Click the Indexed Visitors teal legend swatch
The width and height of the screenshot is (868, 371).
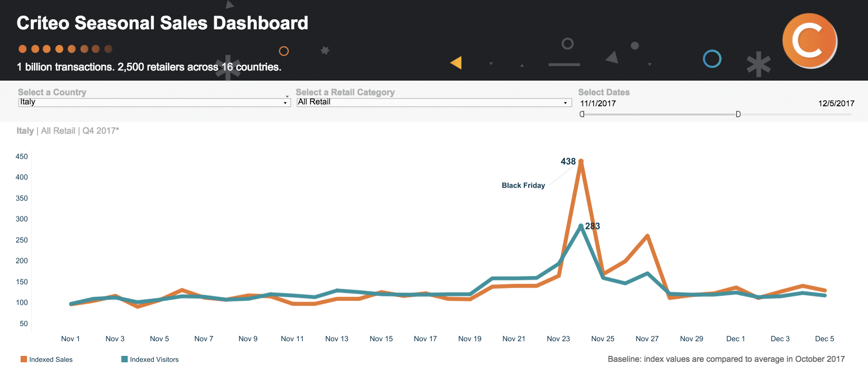[x=125, y=359]
